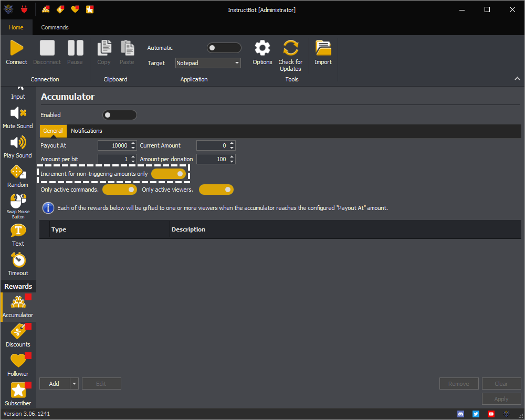
Task: Select Mute Sound in sidebar
Action: point(18,118)
